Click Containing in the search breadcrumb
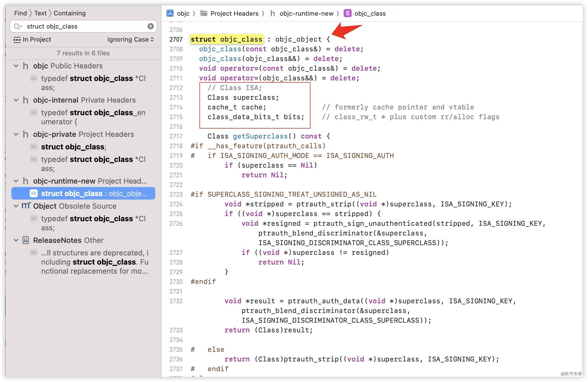Image resolution: width=588 pixels, height=382 pixels. click(x=70, y=13)
